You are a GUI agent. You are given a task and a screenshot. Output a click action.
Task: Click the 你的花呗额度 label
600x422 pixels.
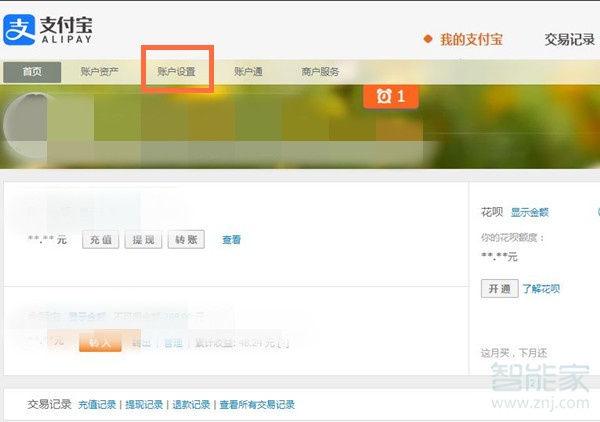click(513, 238)
